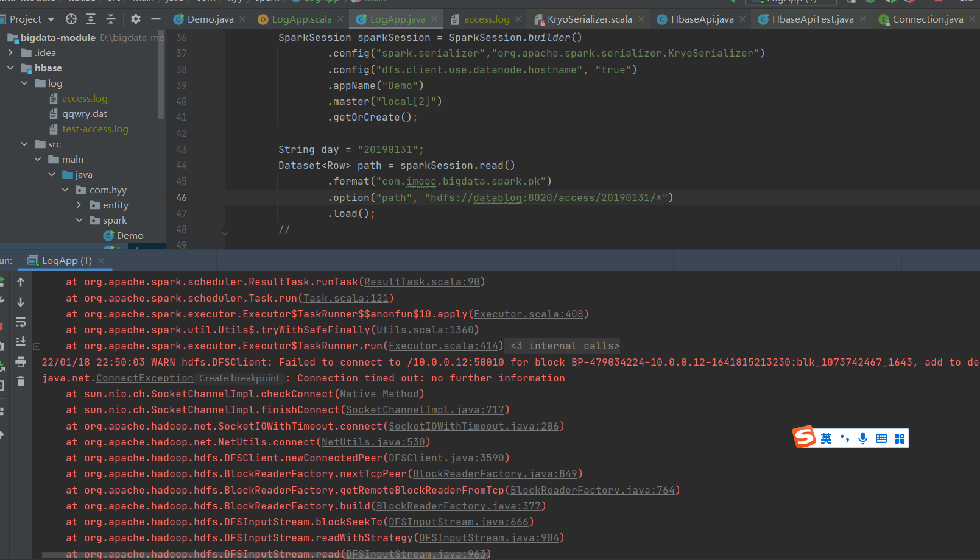Collapse the src folder
This screenshot has width=980, height=560.
pos(24,144)
